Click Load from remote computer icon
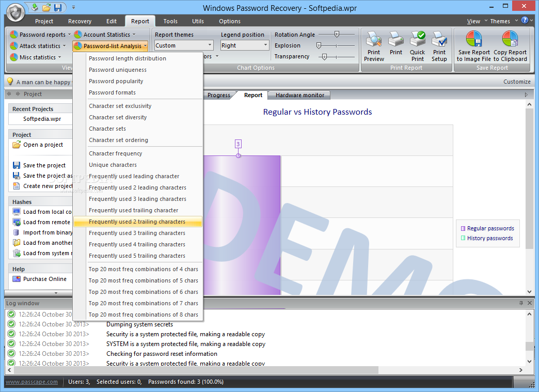This screenshot has height=392, width=539. tap(17, 222)
